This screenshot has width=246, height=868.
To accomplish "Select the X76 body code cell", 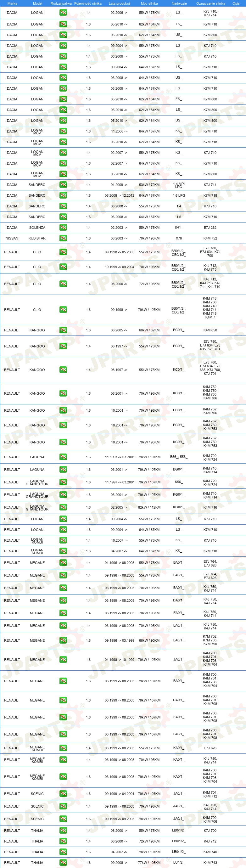I will coord(179,238).
